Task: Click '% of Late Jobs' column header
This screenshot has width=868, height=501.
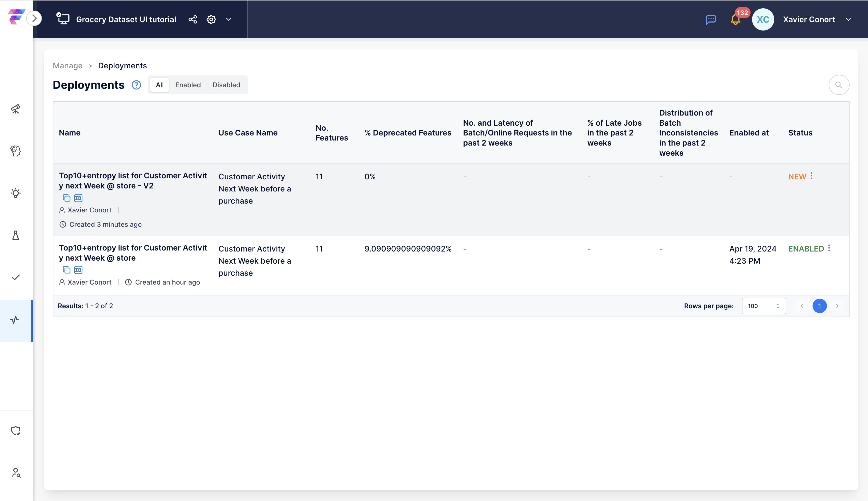Action: click(x=614, y=133)
